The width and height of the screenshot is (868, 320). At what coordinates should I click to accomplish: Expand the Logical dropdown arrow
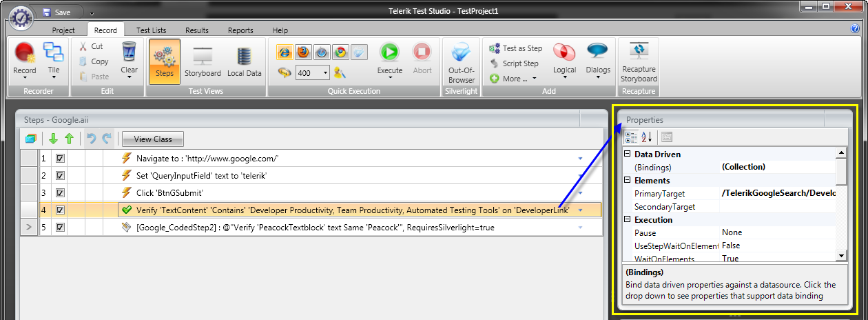[565, 78]
